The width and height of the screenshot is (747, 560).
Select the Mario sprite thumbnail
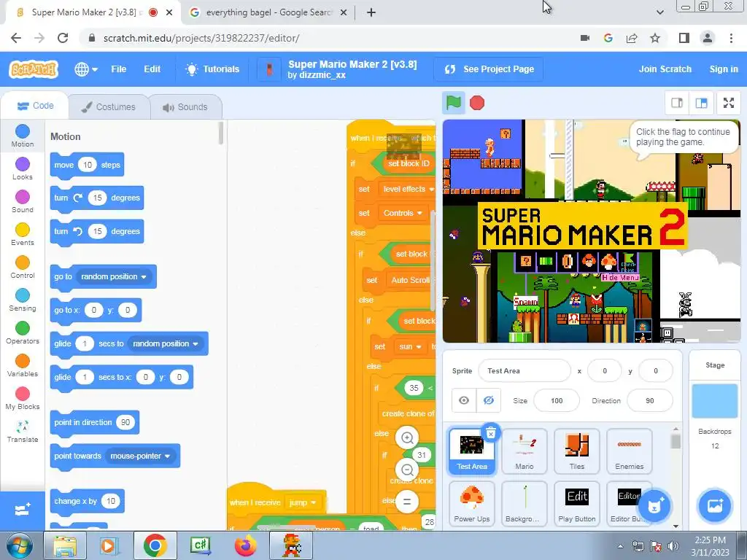point(524,451)
